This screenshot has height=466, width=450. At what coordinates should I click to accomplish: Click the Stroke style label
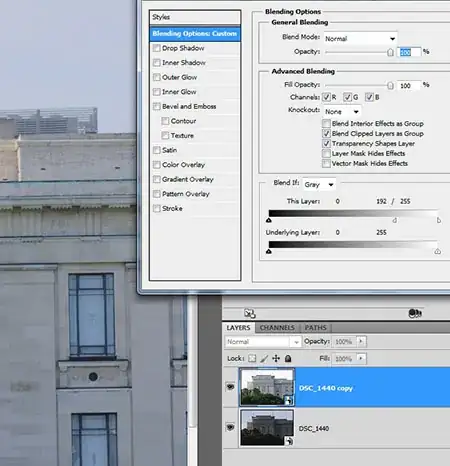click(x=172, y=208)
